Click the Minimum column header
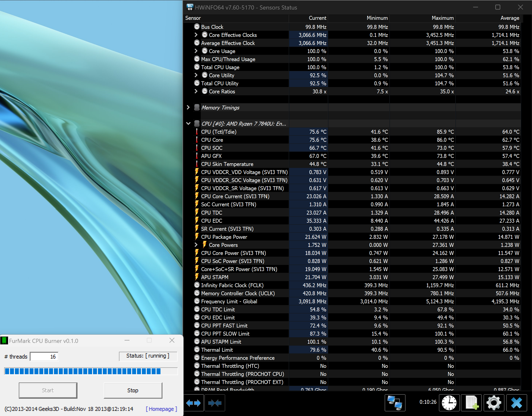This screenshot has height=416, width=532. (x=359, y=18)
